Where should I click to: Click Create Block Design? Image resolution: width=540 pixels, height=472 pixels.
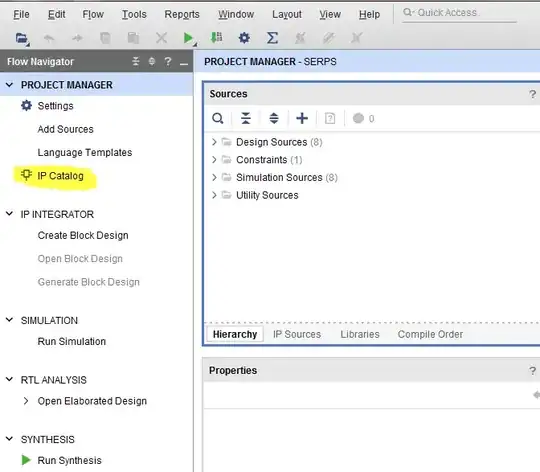click(83, 235)
